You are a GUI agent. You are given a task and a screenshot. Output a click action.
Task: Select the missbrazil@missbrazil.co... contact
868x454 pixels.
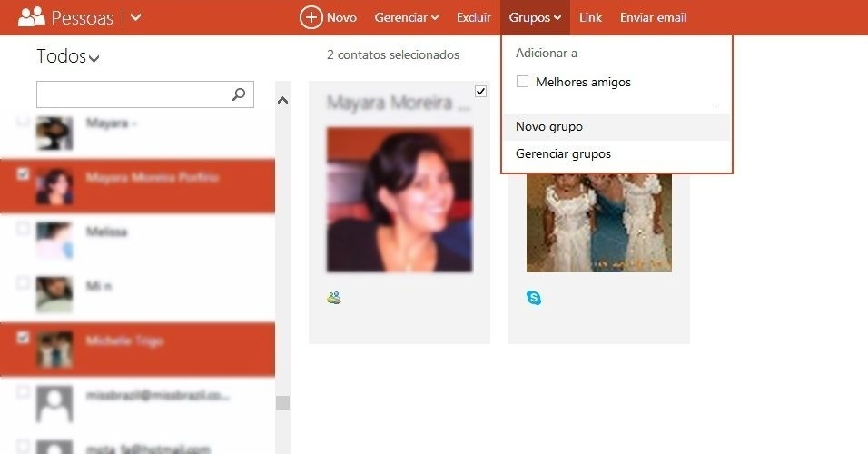click(x=158, y=395)
